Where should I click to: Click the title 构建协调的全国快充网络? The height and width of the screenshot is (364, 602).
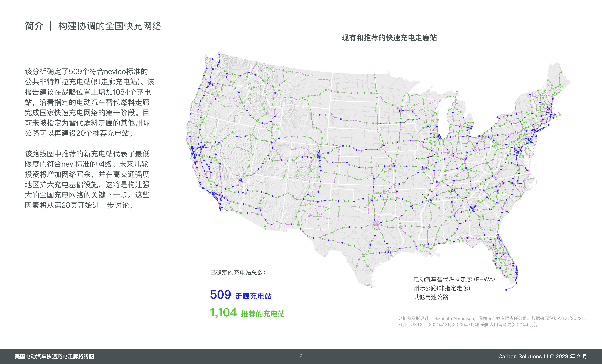(x=110, y=26)
